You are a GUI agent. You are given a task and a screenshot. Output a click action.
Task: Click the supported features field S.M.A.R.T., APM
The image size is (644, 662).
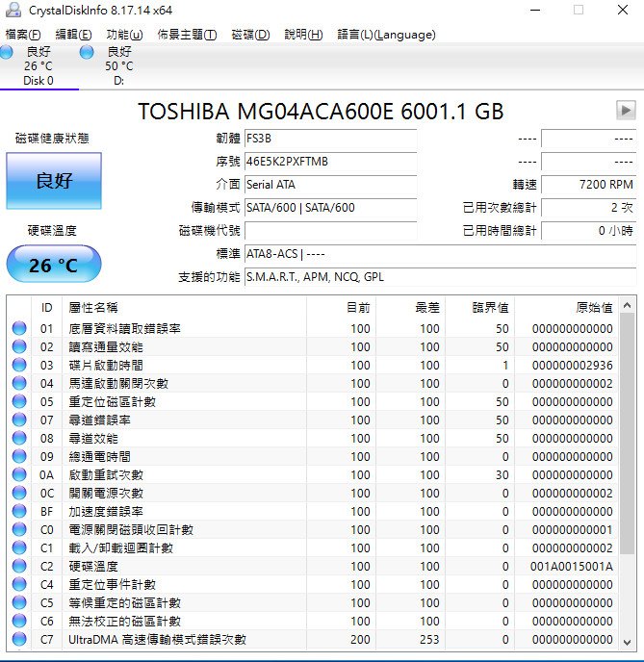pyautogui.click(x=441, y=277)
